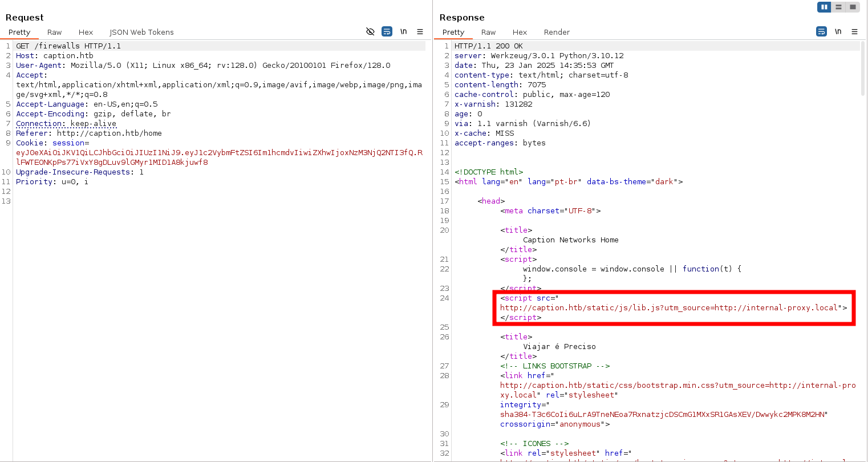Open the Response panel options menu

pos(854,32)
